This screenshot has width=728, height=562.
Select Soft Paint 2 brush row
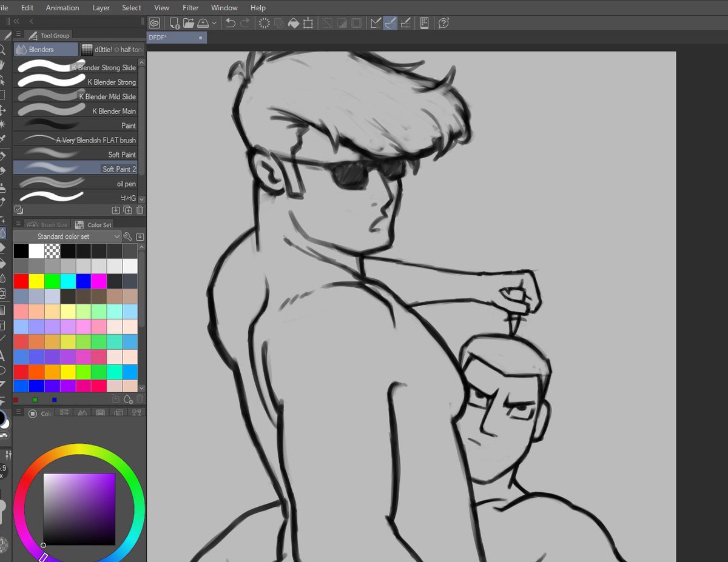click(x=76, y=169)
